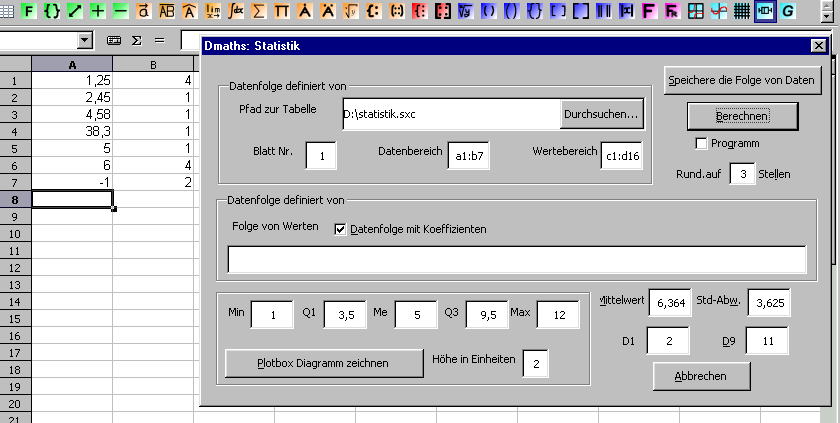840x423 pixels.
Task: Click the black grid toolbar icon
Action: click(742, 11)
